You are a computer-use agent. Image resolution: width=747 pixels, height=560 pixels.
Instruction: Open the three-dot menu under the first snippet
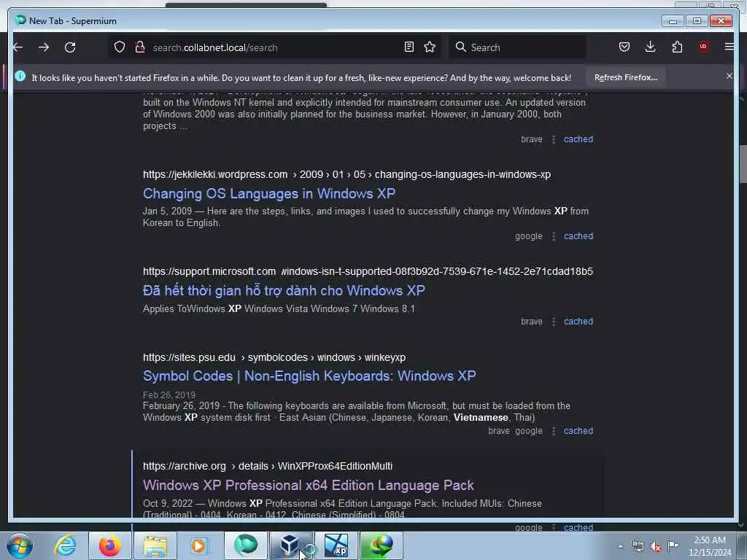coord(553,139)
